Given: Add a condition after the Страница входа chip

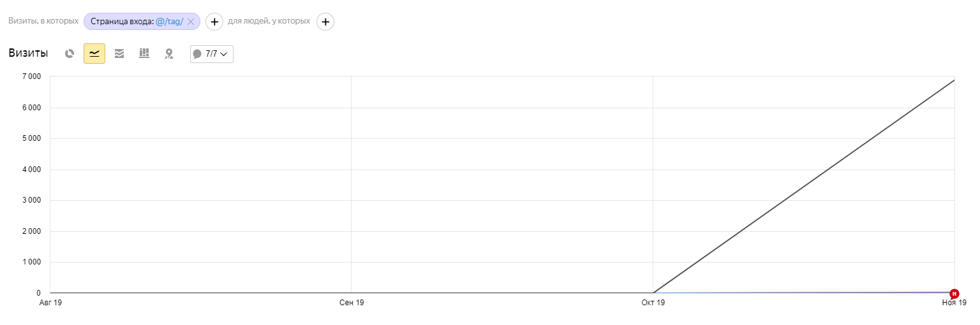Looking at the screenshot, I should (214, 22).
